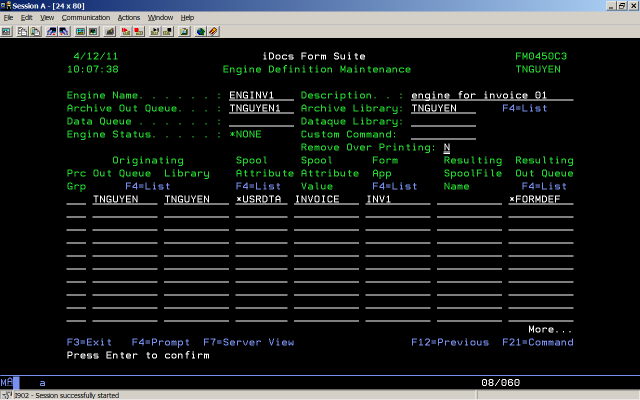The height and width of the screenshot is (400, 640).
Task: Click the Description field with engine text
Action: point(492,95)
